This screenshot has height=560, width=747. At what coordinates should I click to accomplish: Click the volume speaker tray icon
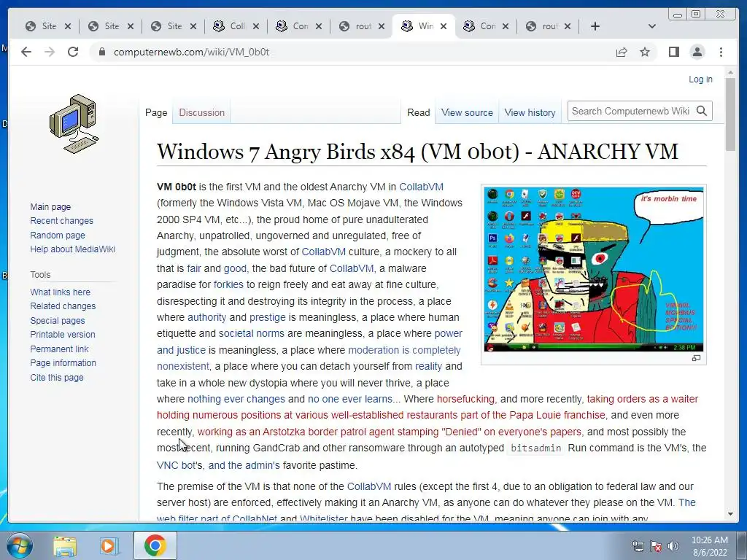(673, 547)
